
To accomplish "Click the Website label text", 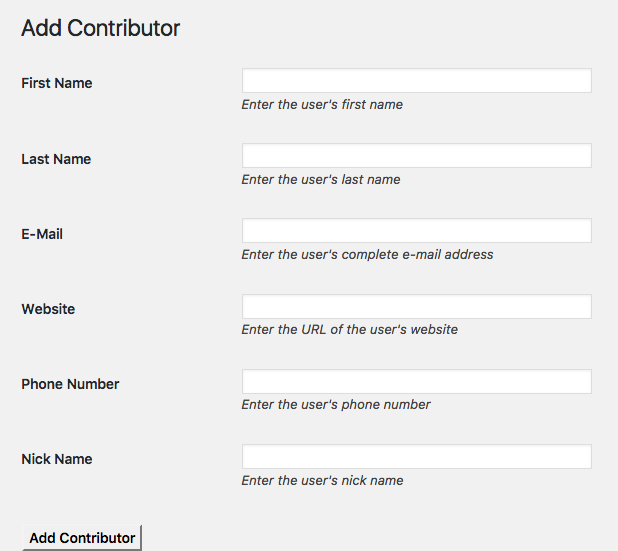I will pos(48,309).
